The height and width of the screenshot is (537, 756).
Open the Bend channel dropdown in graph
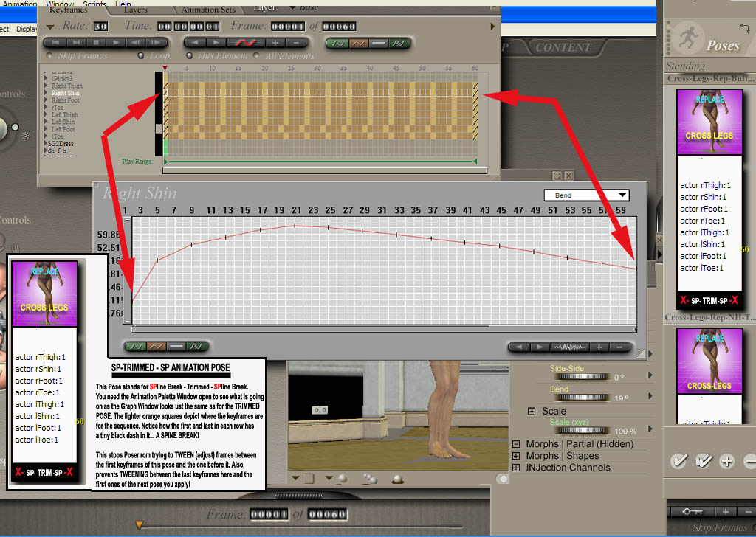point(587,195)
